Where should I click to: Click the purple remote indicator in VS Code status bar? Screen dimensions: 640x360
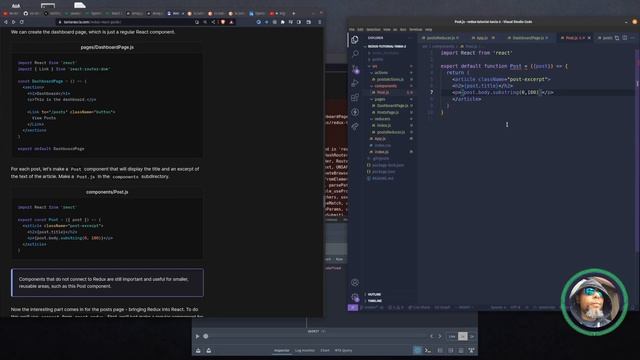pos(353,307)
